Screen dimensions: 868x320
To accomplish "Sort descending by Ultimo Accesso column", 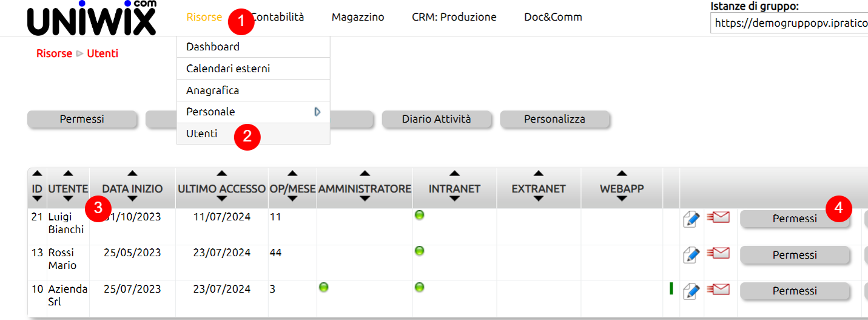I will click(221, 199).
